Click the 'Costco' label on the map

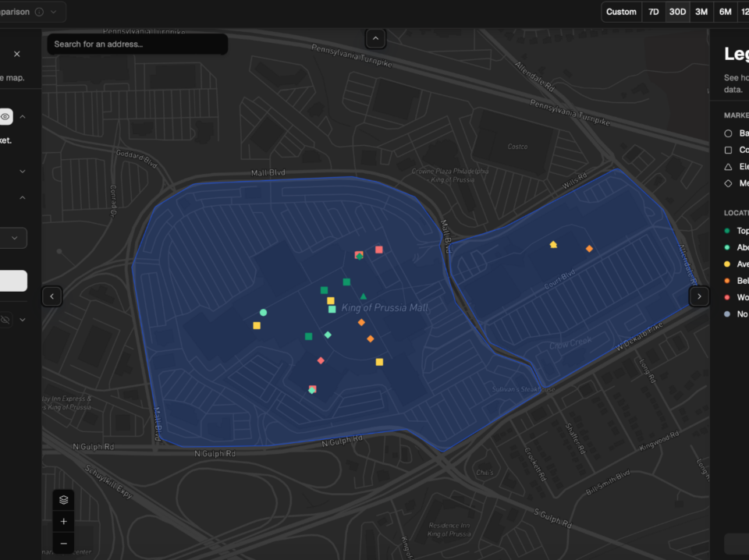(x=518, y=147)
